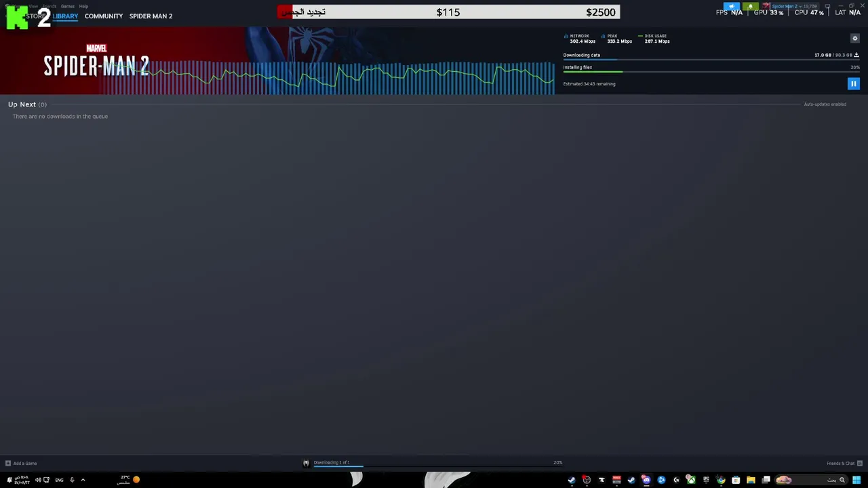Open File Explorer from the taskbar

tap(751, 480)
